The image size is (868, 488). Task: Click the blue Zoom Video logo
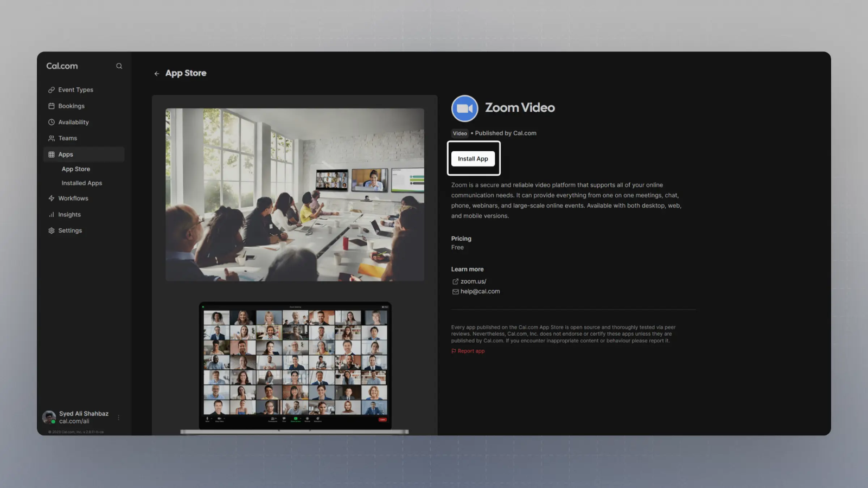[464, 108]
